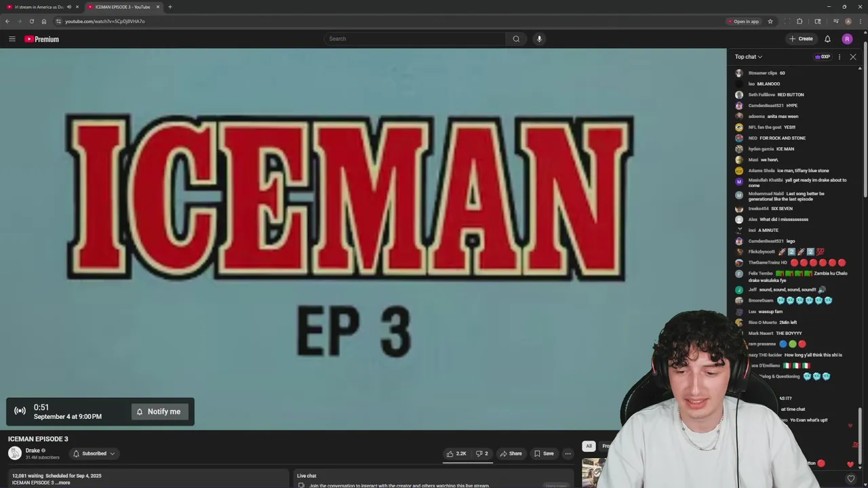Image resolution: width=868 pixels, height=488 pixels.
Task: Go to YouTube Premium home logo
Action: click(42, 39)
